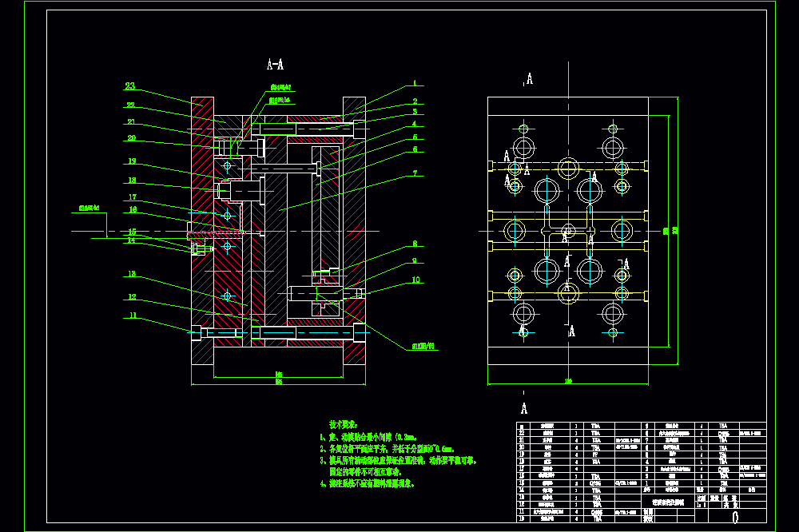Click technical note 1 about 0.3mm clearance
The image size is (799, 532).
click(369, 437)
